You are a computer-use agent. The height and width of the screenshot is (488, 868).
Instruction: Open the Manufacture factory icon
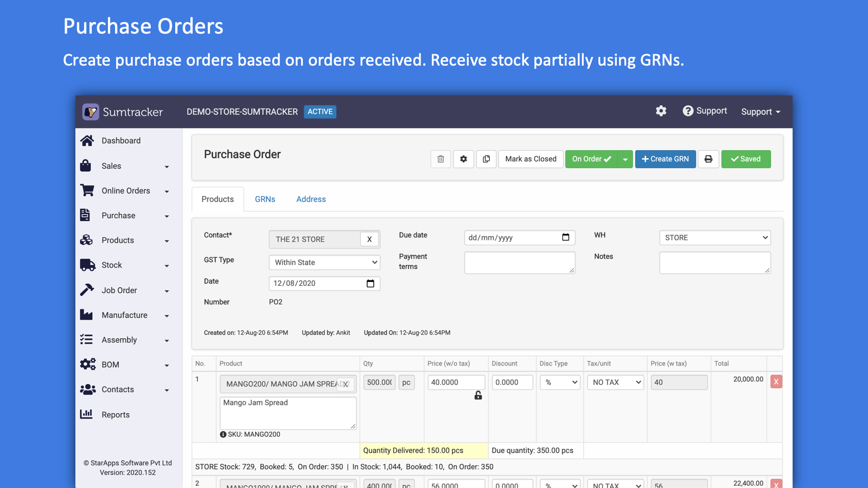click(87, 314)
